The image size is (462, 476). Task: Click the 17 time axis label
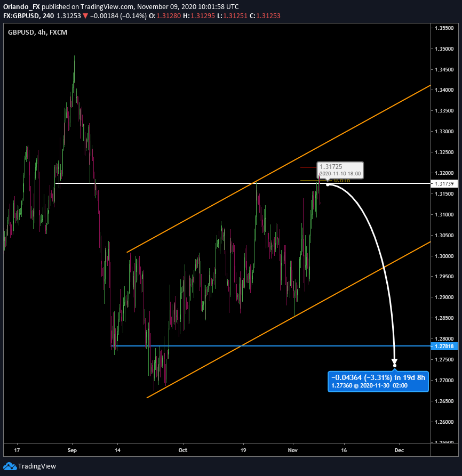pyautogui.click(x=17, y=450)
